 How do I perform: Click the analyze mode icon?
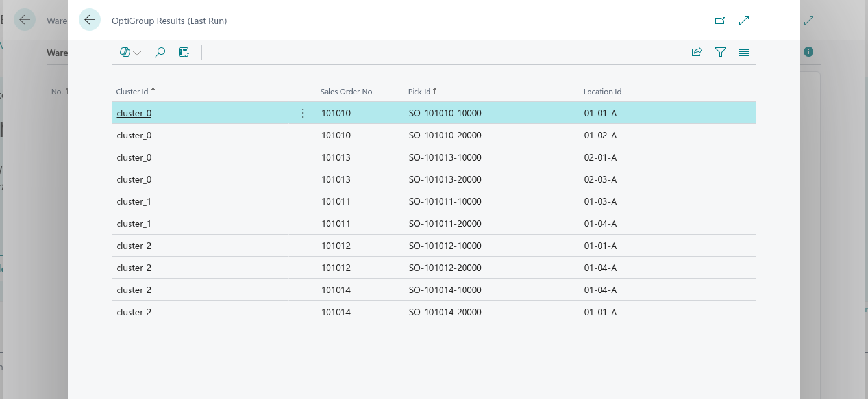[184, 53]
